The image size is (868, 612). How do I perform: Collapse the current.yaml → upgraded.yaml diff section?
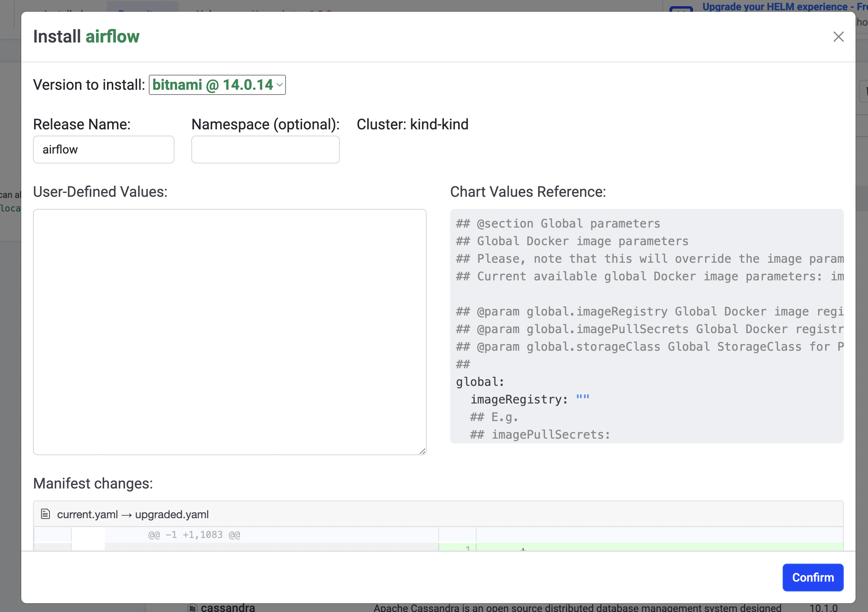[133, 514]
